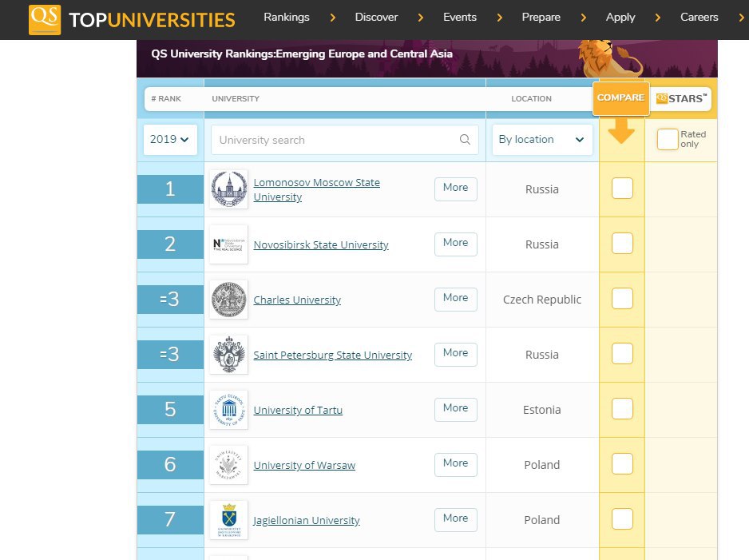The image size is (749, 560).
Task: Open Jagiellonian University link
Action: (x=306, y=520)
